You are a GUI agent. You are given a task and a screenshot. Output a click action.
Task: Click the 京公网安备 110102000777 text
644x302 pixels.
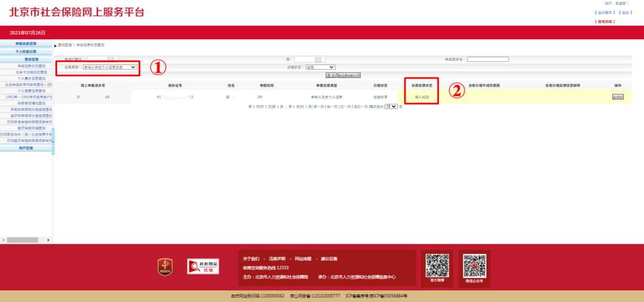coord(315,296)
